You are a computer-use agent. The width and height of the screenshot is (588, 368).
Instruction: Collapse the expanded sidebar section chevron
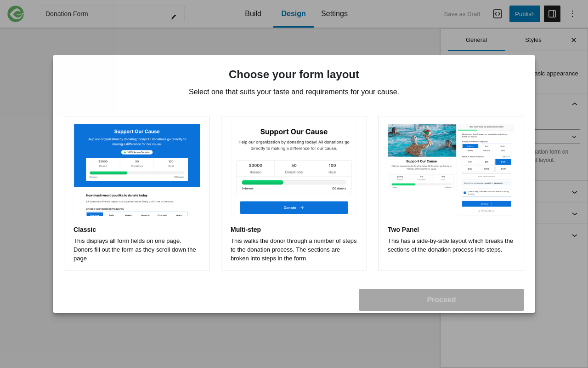(575, 104)
